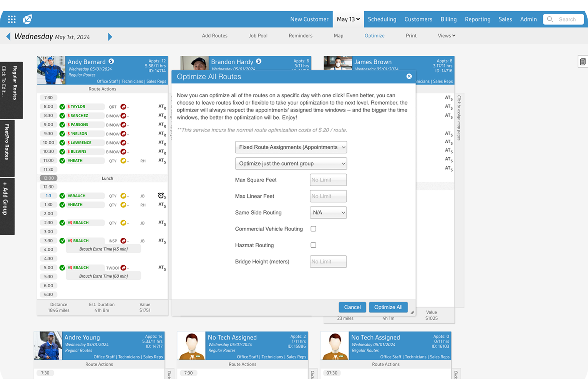Open Sales menu
Viewport: 588px width, 390px height.
click(505, 19)
